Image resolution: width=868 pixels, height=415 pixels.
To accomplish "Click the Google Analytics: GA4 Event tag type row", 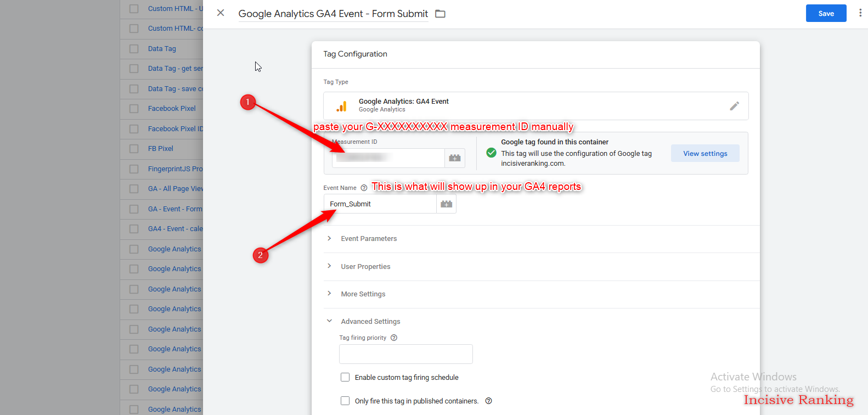I will coord(536,106).
